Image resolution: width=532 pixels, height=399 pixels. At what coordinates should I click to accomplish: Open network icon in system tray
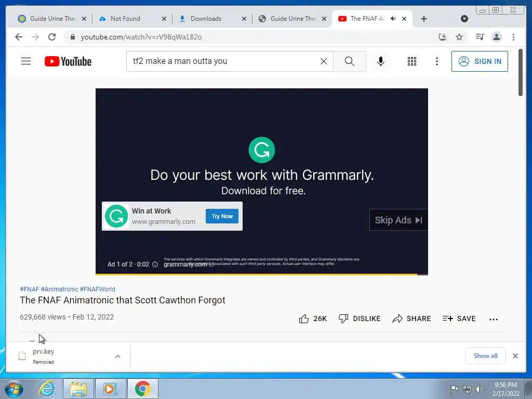(467, 389)
